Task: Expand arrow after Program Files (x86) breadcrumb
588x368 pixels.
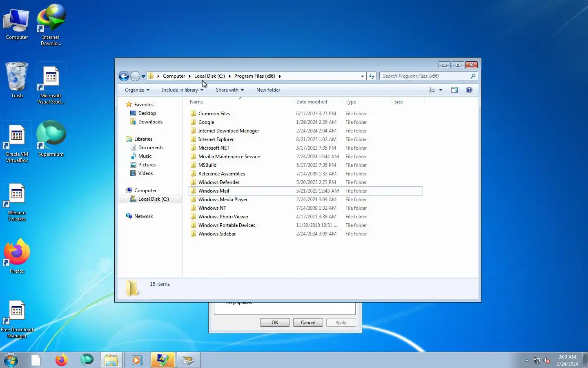Action: [280, 76]
